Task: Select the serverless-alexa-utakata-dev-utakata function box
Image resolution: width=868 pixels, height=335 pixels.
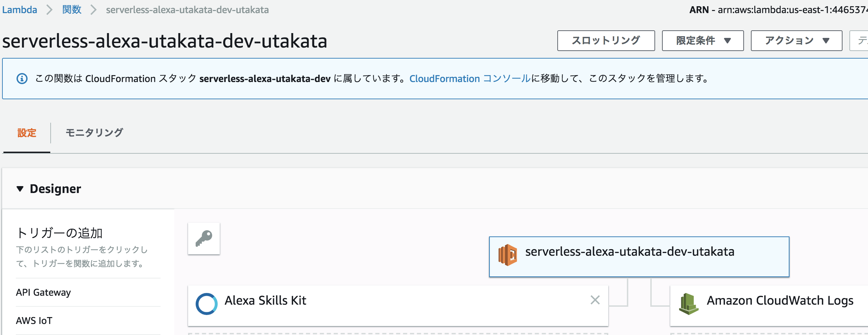Action: pos(639,256)
